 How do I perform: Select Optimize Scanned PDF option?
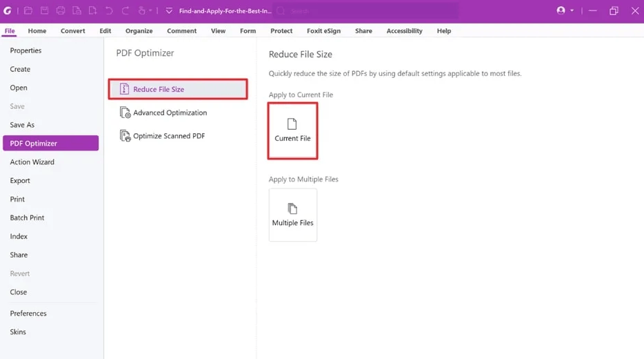[x=168, y=136]
